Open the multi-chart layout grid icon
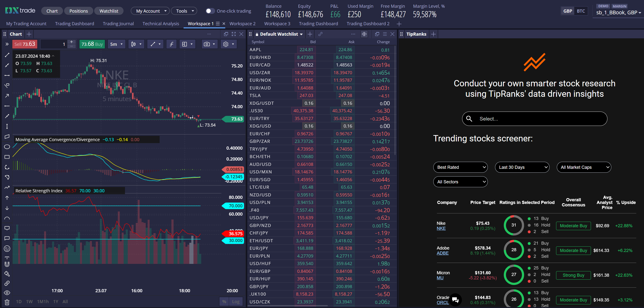This screenshot has width=644, height=308. (186, 44)
